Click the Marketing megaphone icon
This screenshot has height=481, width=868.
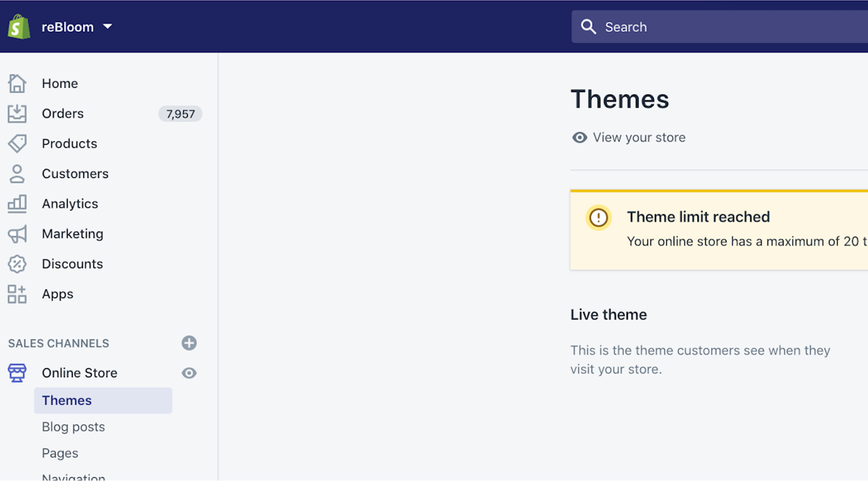(17, 234)
